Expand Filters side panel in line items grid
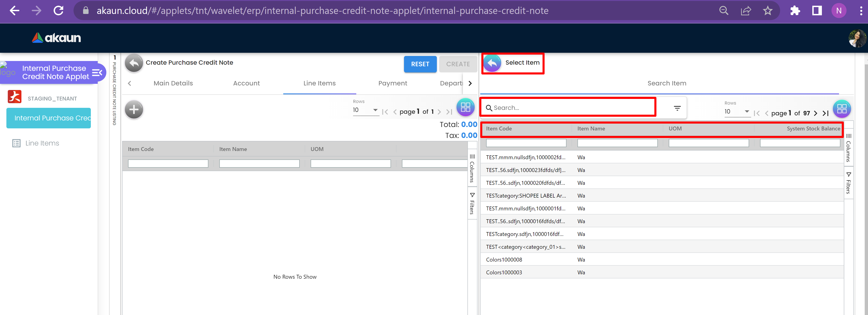Screen dimensions: 868x315 [472, 204]
